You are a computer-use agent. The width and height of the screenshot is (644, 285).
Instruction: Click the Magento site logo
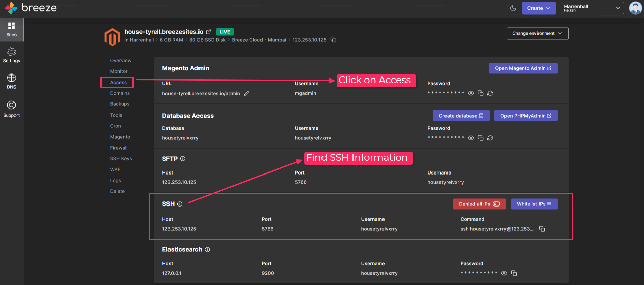click(112, 37)
